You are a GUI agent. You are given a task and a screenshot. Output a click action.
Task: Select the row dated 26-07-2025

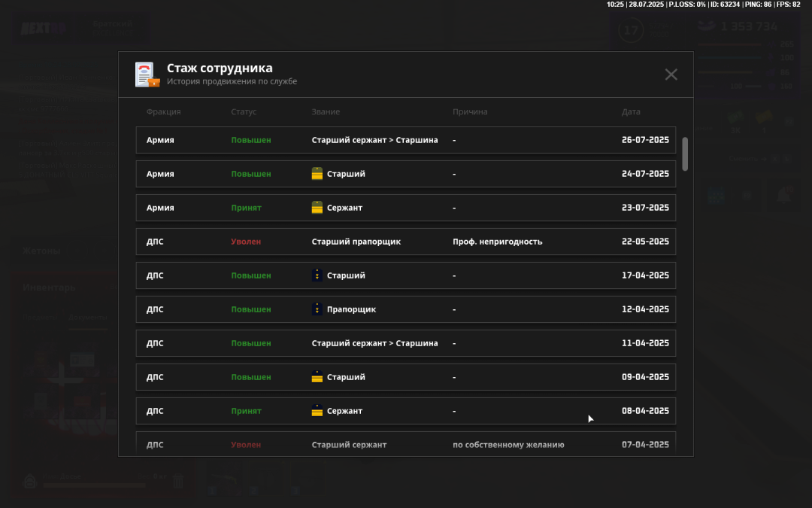point(405,140)
